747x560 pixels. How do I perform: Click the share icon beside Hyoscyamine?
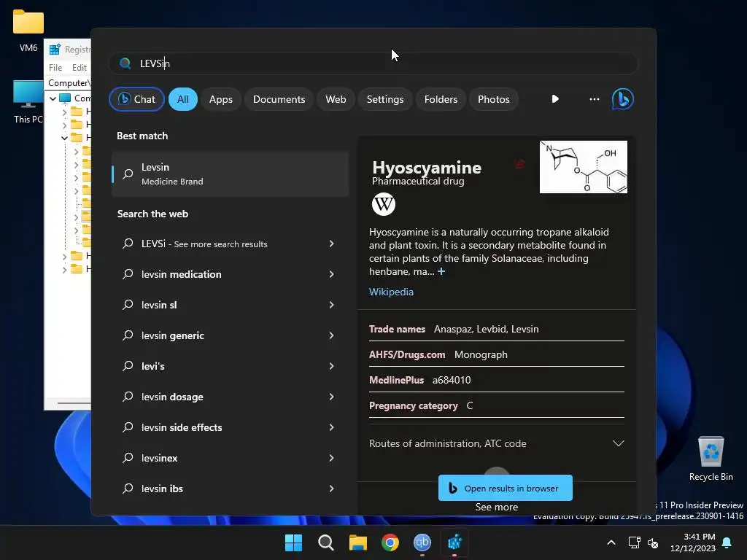519,164
